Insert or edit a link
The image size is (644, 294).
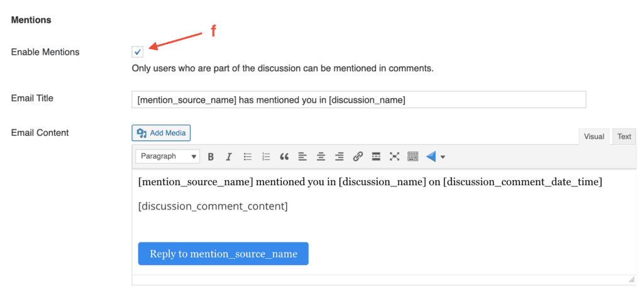tap(358, 157)
